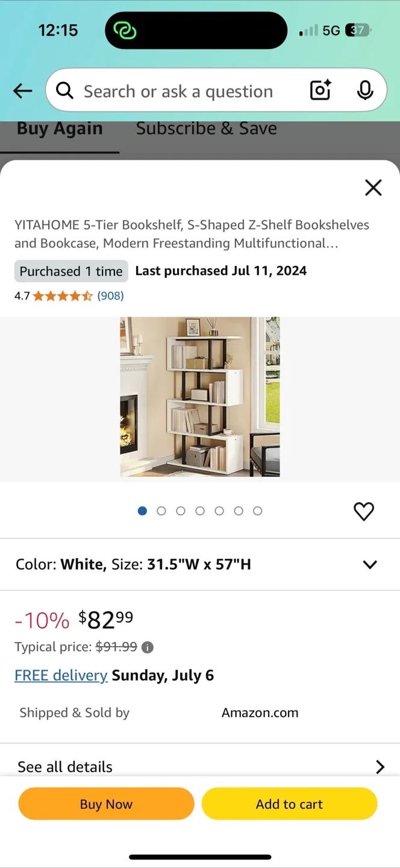Tap the search input field
The height and width of the screenshot is (868, 400).
pyautogui.click(x=181, y=90)
